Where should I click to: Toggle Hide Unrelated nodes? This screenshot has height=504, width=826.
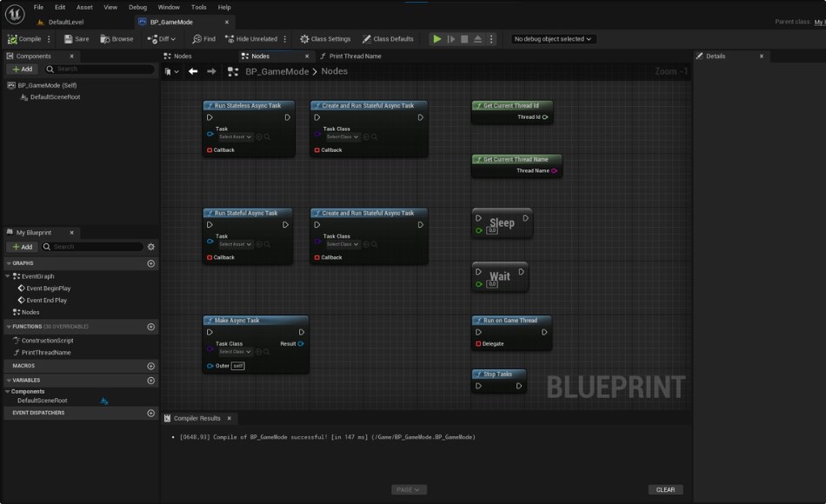[252, 38]
